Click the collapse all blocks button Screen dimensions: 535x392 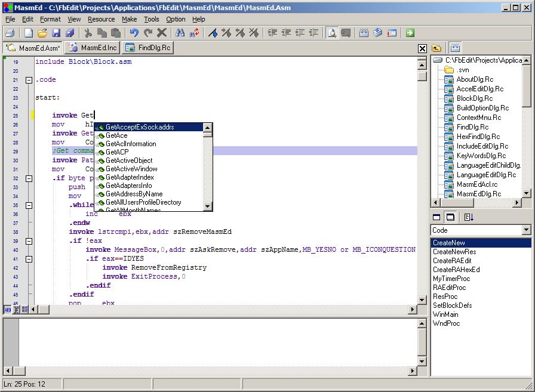[16, 310]
